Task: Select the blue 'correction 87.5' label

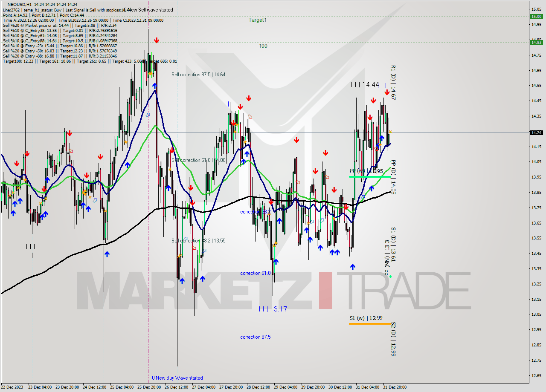Action: coord(256,337)
